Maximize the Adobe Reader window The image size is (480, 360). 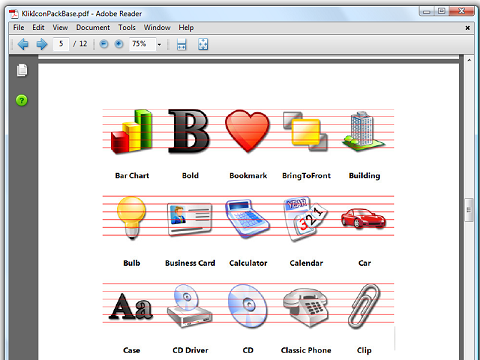(x=441, y=11)
